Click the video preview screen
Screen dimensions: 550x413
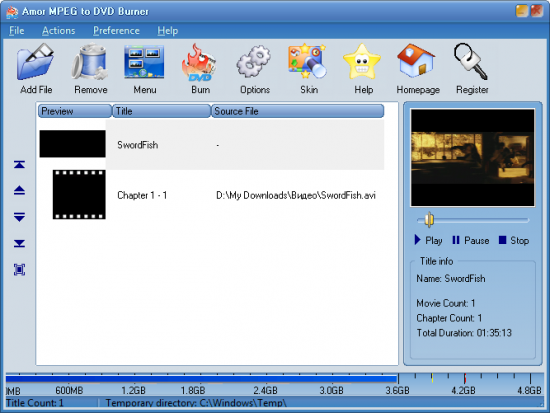point(472,158)
